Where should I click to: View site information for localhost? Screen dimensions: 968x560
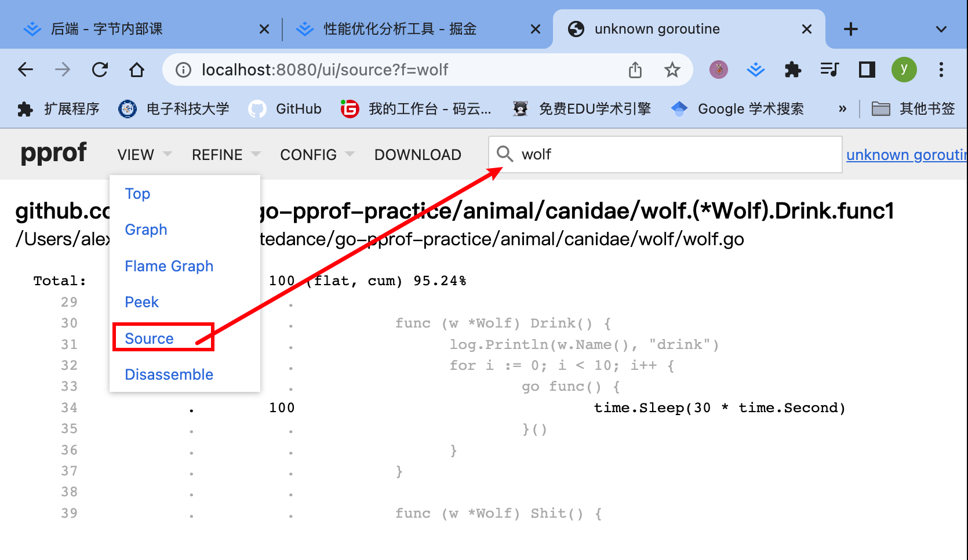click(x=183, y=70)
